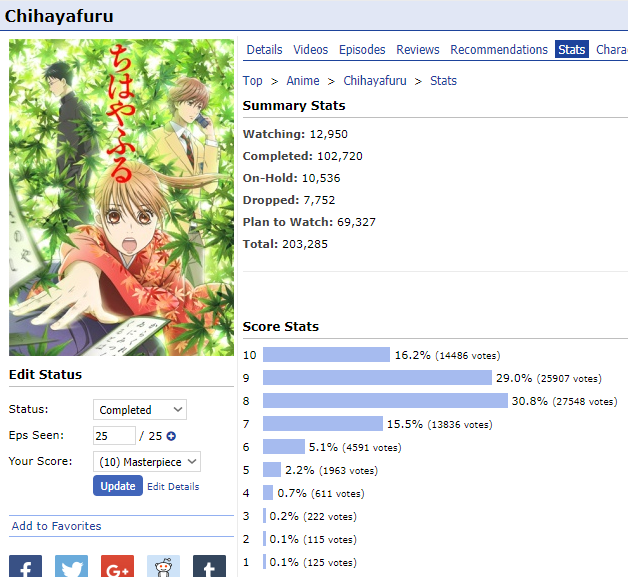This screenshot has height=577, width=628.
Task: Open Chihayafuru breadcrumb link
Action: point(375,81)
